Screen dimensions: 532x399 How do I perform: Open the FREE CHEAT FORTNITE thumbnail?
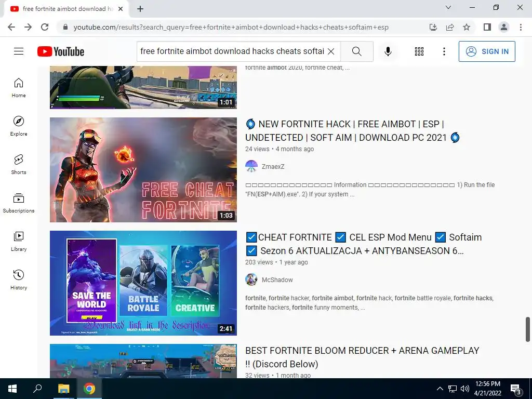coord(143,170)
